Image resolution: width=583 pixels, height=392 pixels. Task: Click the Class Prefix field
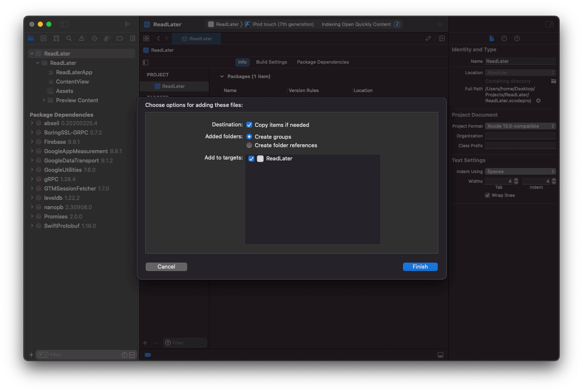[520, 146]
